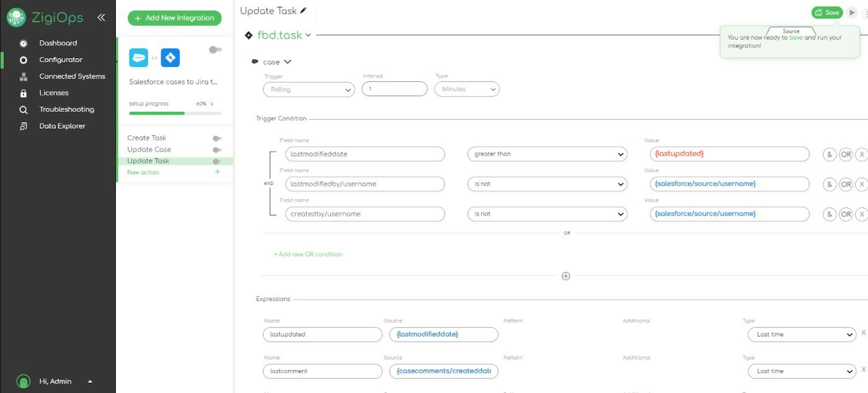Click the Data Explorer navigation icon
868x393 pixels.
pos(22,126)
